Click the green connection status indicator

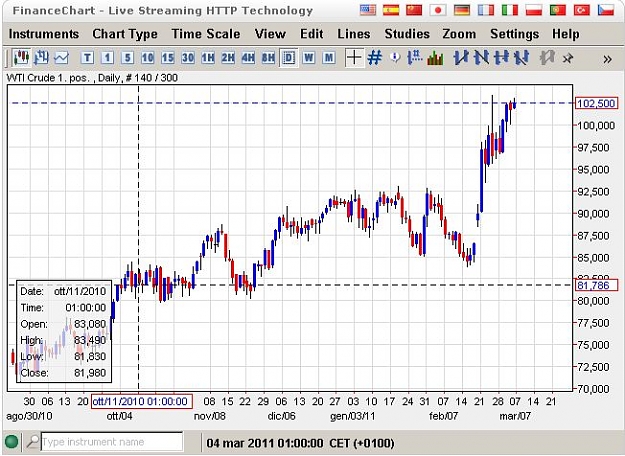pos(12,442)
